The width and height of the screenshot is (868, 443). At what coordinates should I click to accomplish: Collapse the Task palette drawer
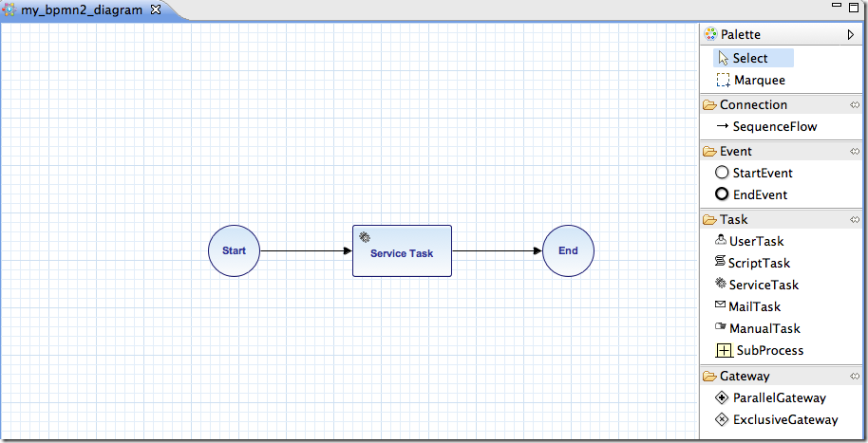726,219
